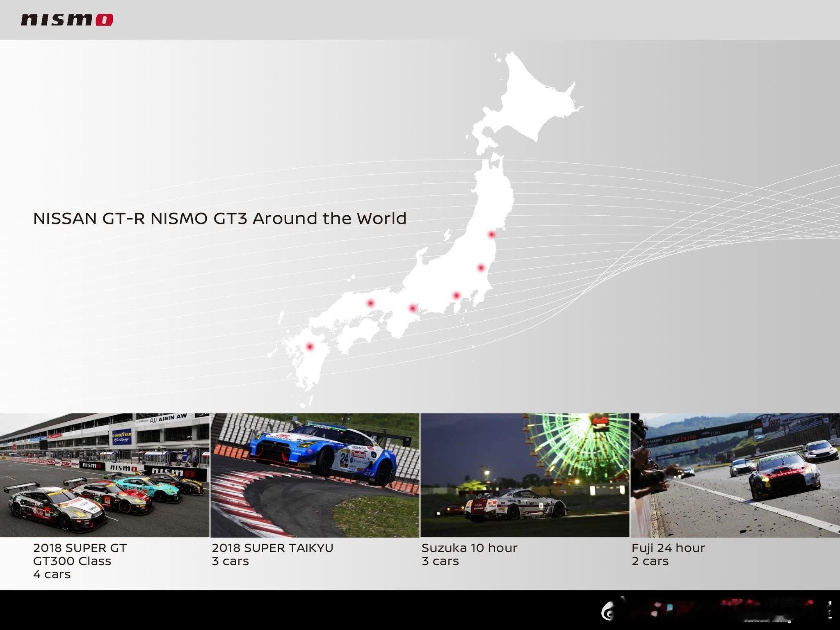Viewport: 840px width, 630px height.
Task: Select the GT3 Around the World title
Action: point(219,218)
